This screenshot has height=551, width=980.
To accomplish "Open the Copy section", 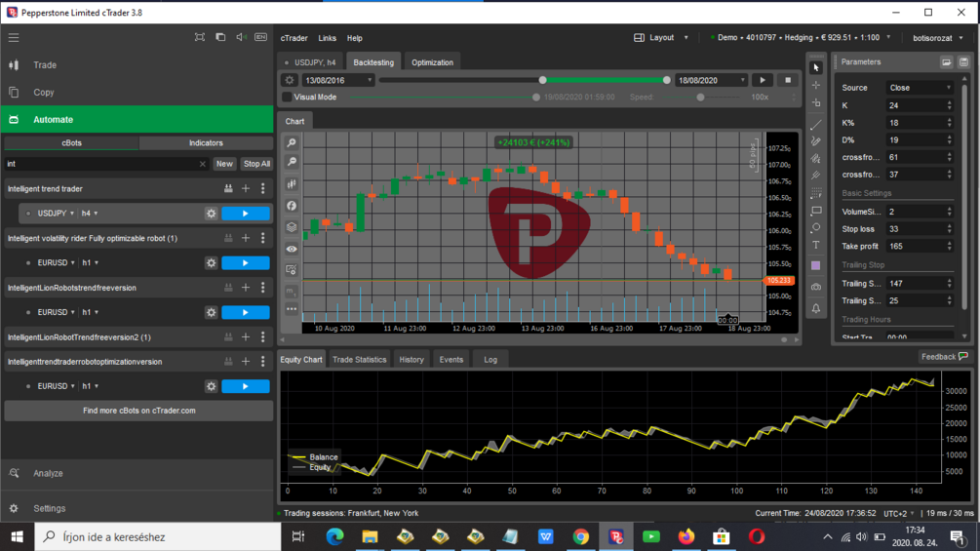I will click(x=137, y=92).
